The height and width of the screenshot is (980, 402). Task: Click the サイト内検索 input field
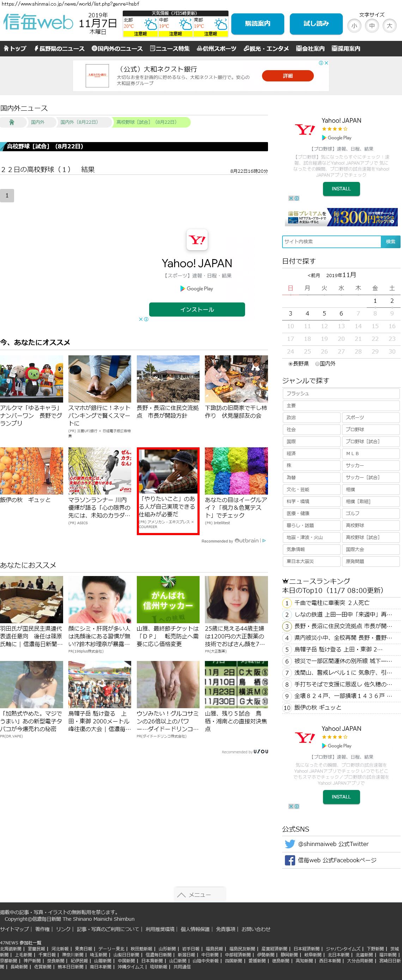tap(331, 241)
